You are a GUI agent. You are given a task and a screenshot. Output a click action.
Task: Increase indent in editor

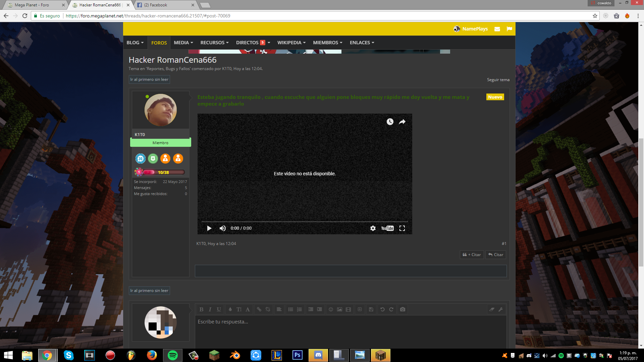coord(319,309)
